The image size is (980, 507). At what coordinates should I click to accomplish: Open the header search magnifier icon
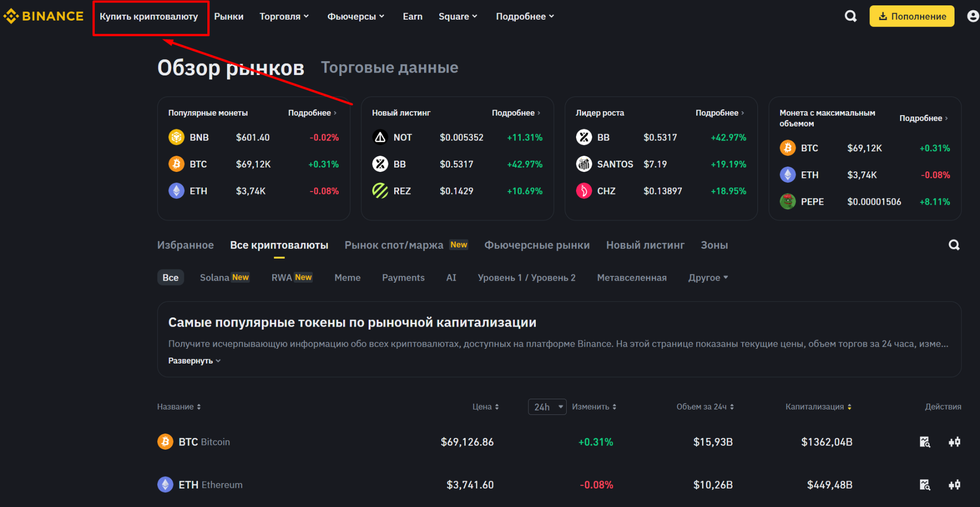[x=851, y=16]
